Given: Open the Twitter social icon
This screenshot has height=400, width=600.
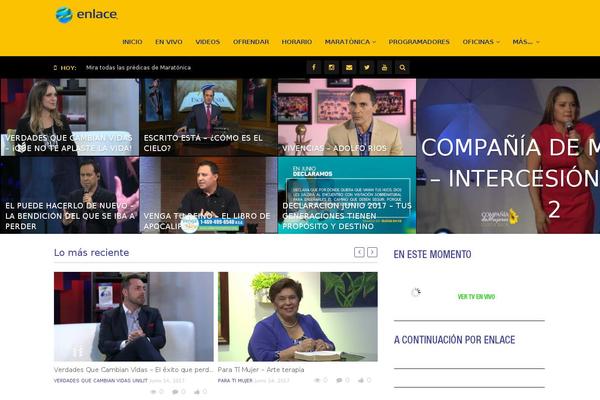Looking at the screenshot, I should [367, 67].
